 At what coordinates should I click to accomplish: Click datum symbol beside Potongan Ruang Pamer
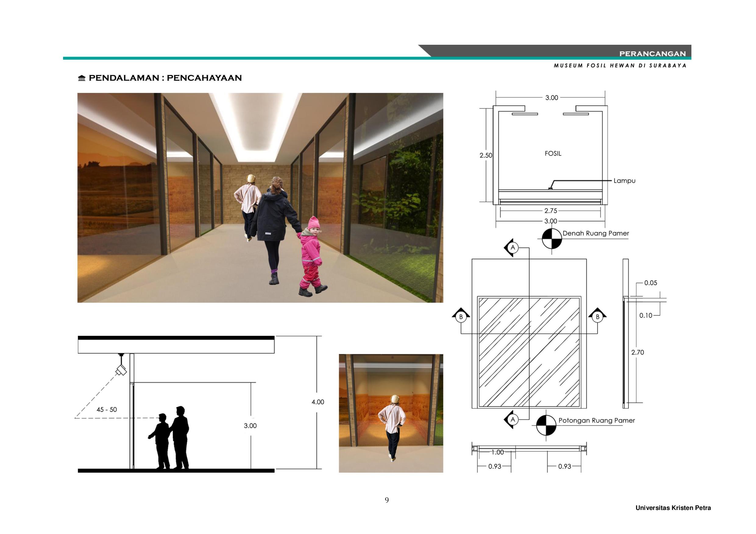coord(546,425)
